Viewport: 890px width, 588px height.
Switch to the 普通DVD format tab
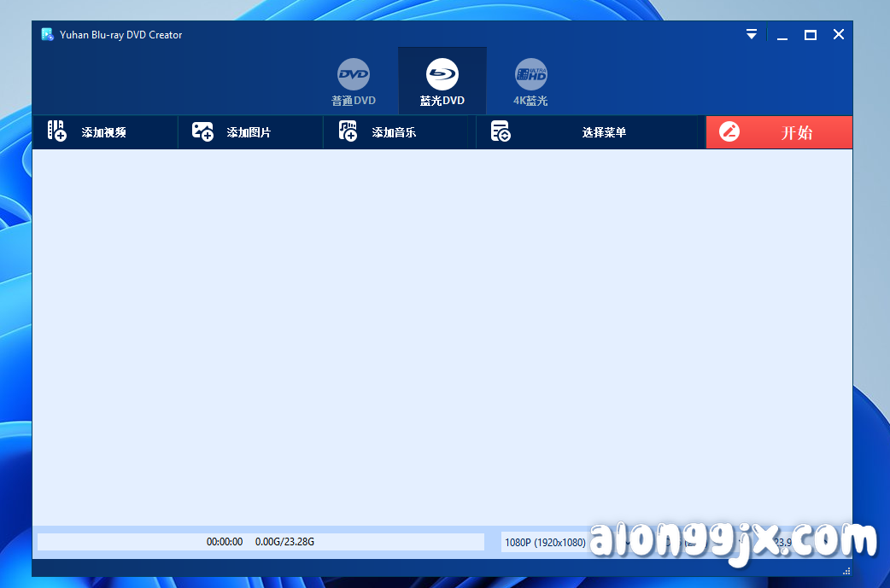click(x=353, y=81)
